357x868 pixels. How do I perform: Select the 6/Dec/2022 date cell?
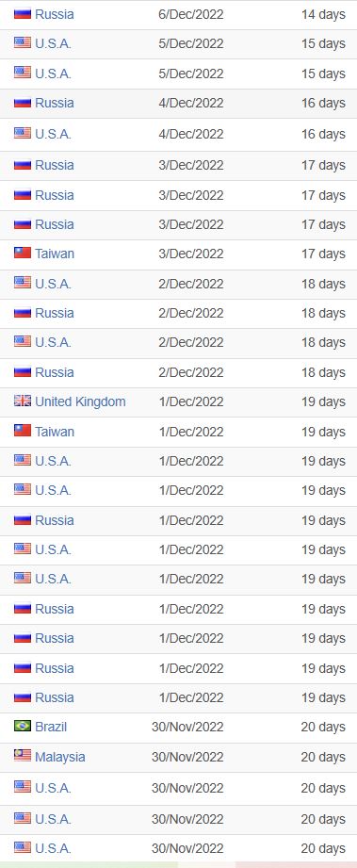[x=191, y=14]
